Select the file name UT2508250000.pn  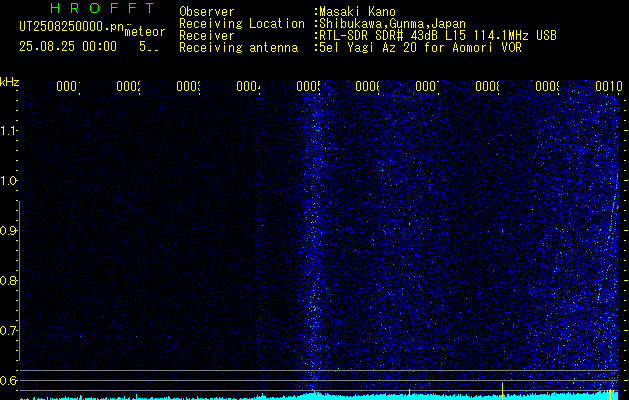71,27
